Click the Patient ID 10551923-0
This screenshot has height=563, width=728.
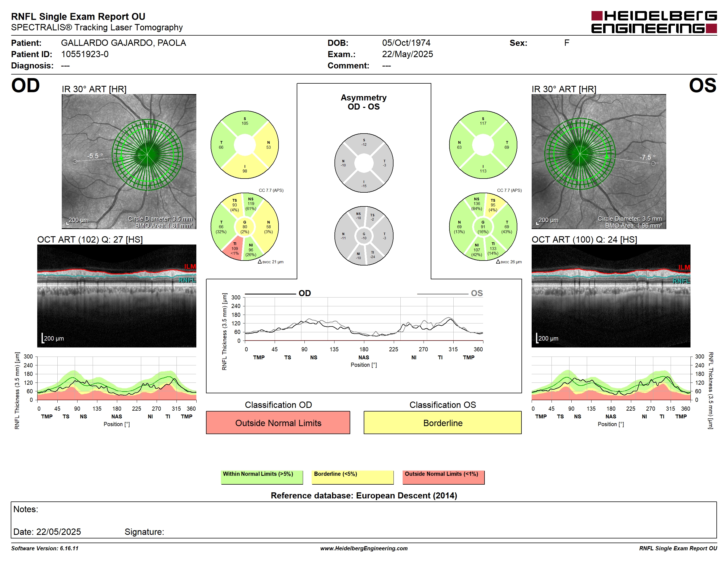click(x=85, y=54)
